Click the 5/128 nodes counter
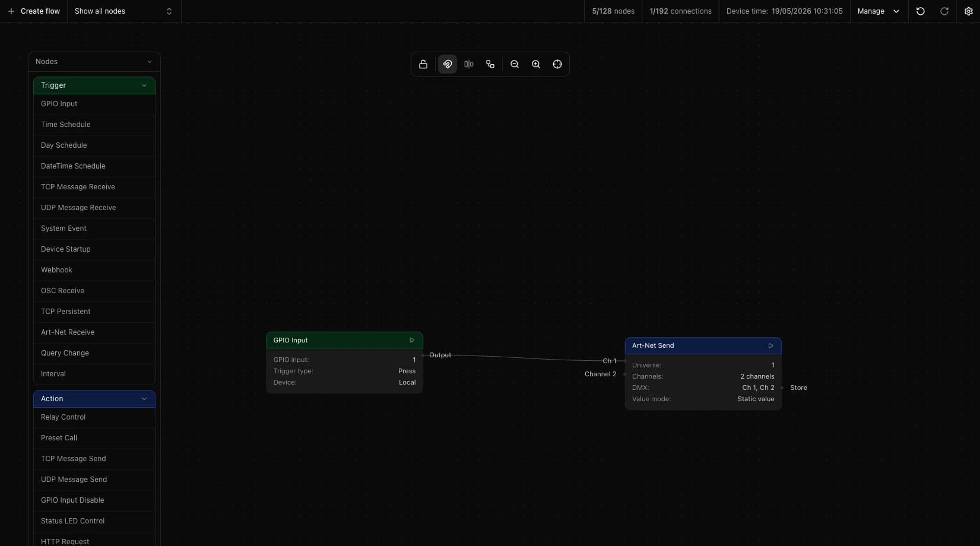980x546 pixels. click(x=613, y=11)
